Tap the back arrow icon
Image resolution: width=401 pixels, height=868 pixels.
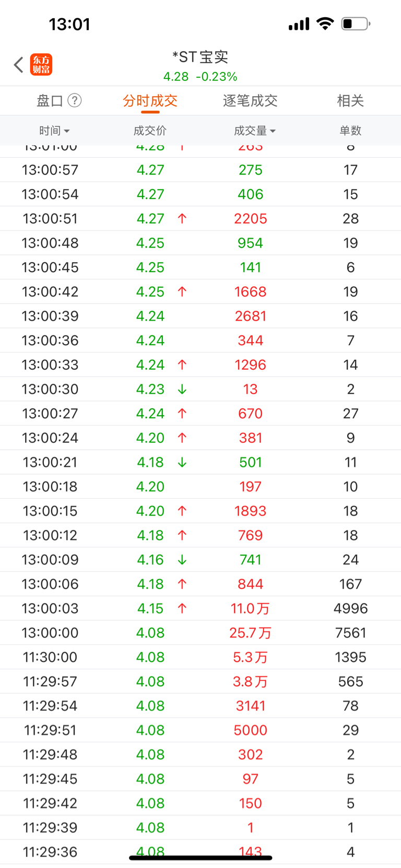19,65
